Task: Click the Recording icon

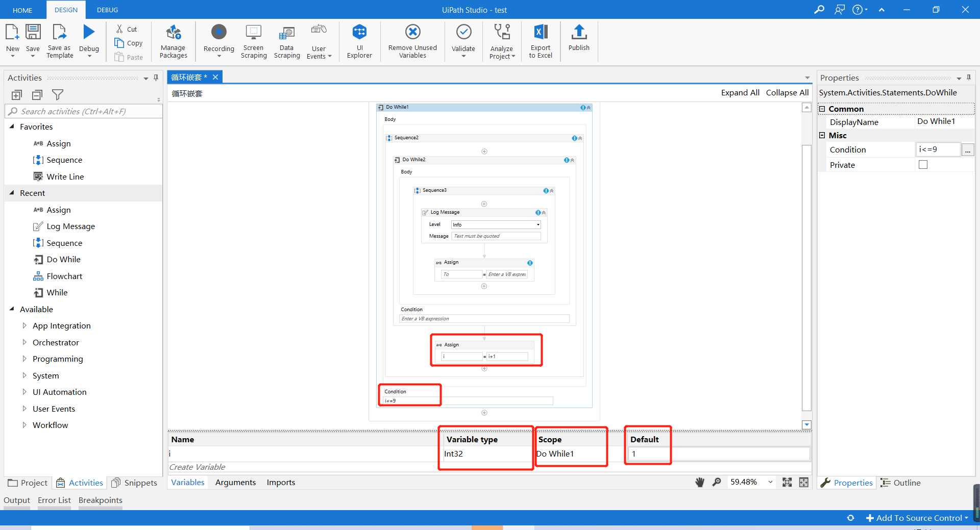Action: point(219,32)
